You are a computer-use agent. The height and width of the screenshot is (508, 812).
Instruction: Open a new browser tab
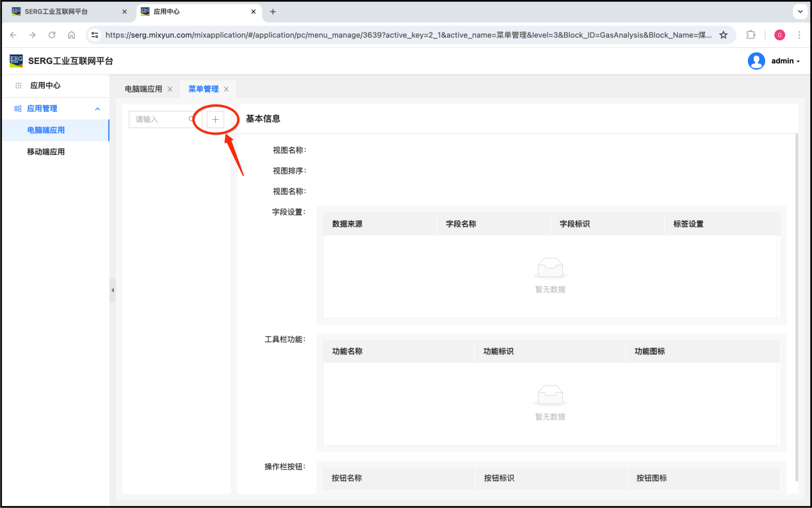tap(273, 12)
